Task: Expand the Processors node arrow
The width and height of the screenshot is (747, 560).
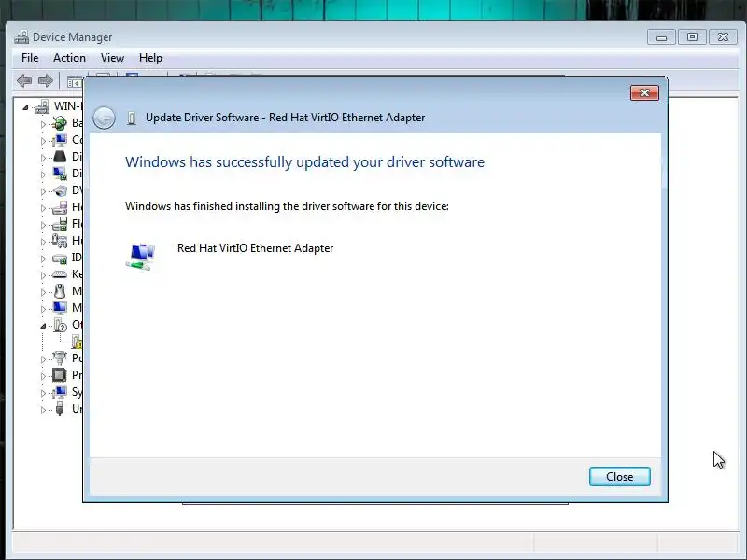Action: click(43, 376)
